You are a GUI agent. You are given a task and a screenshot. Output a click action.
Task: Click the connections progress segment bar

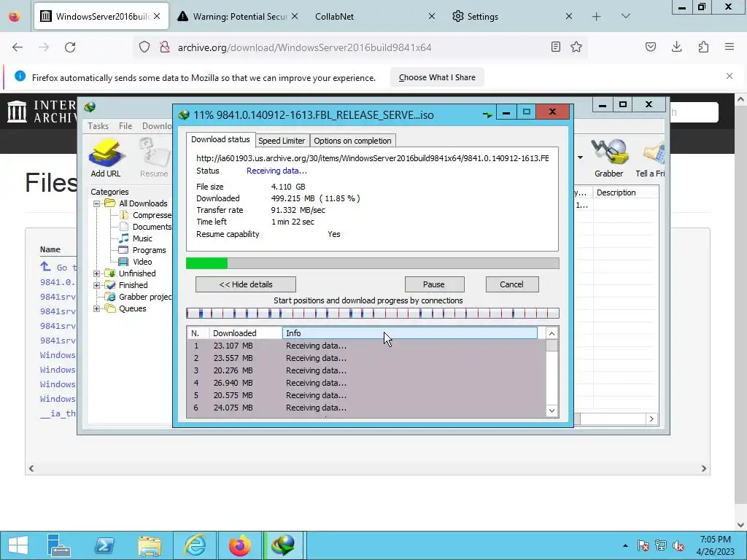373,314
